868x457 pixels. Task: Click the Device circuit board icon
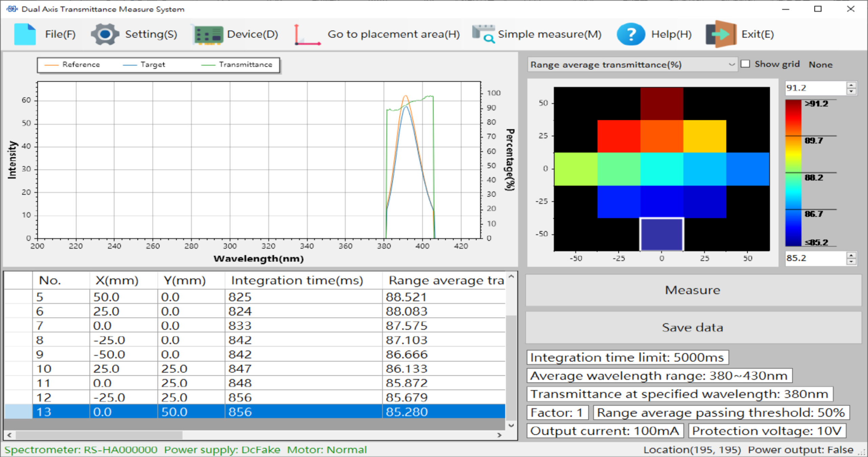[x=208, y=35]
